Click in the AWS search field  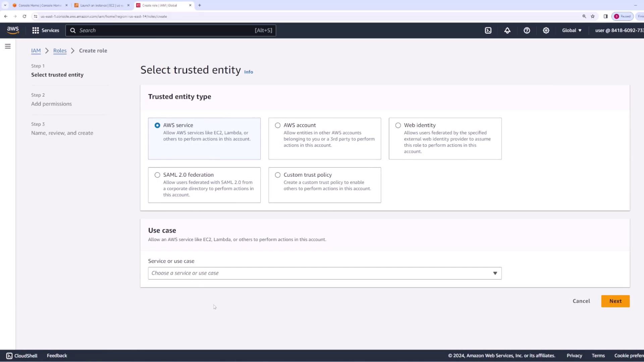(x=171, y=31)
